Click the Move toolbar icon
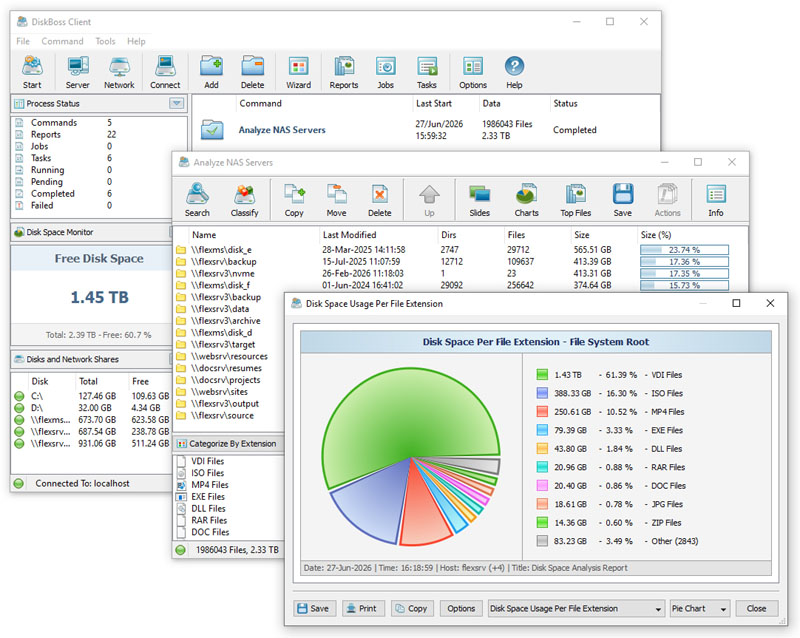The image size is (800, 638). [x=336, y=200]
